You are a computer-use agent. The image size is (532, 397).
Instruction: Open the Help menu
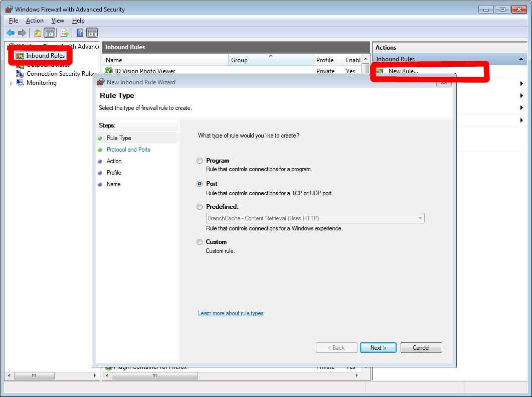pos(78,21)
